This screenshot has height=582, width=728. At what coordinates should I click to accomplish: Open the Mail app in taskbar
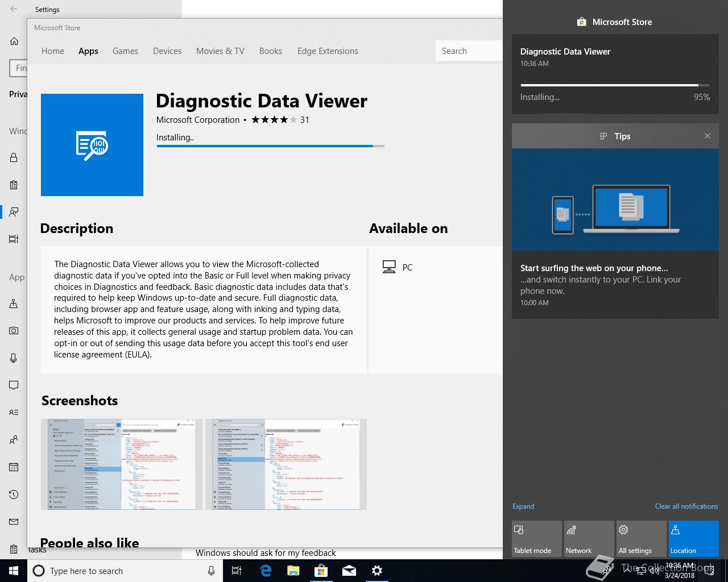(x=349, y=571)
